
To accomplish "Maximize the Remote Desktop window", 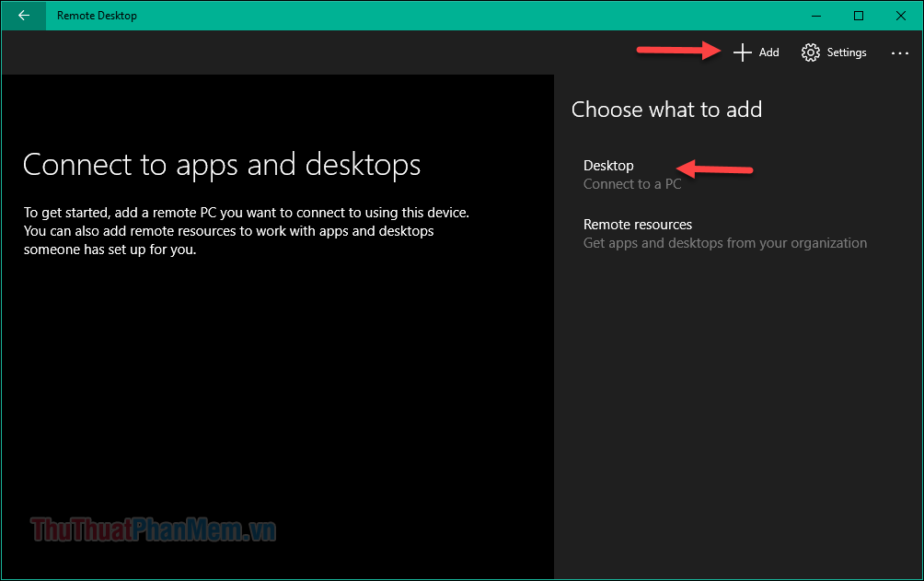I will pyautogui.click(x=858, y=16).
